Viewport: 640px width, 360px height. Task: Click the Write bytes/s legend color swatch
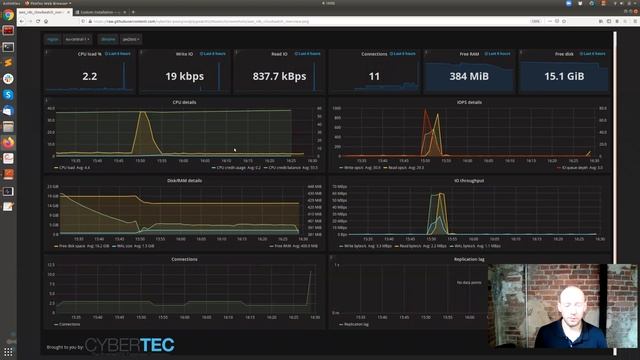341,246
